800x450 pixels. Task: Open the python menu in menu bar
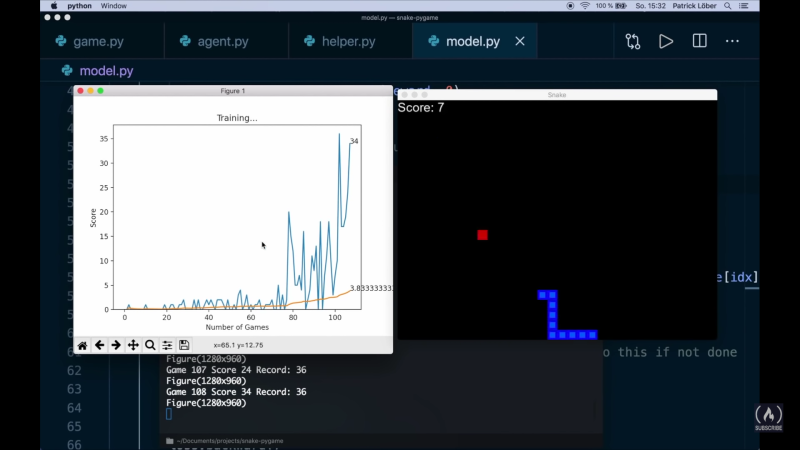(79, 6)
